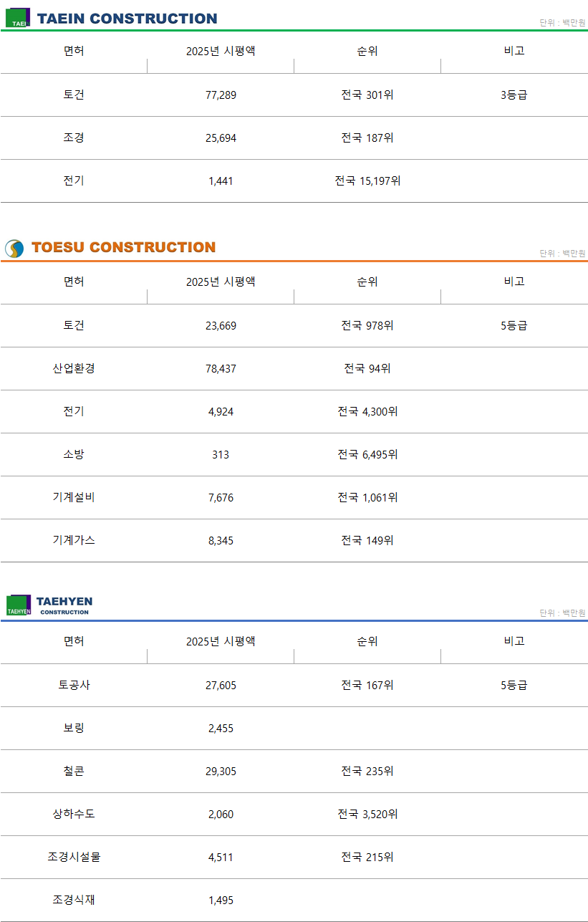Screen dimensions: 588x922
Task: Select the 토공사 license row label
Action: pos(74,685)
